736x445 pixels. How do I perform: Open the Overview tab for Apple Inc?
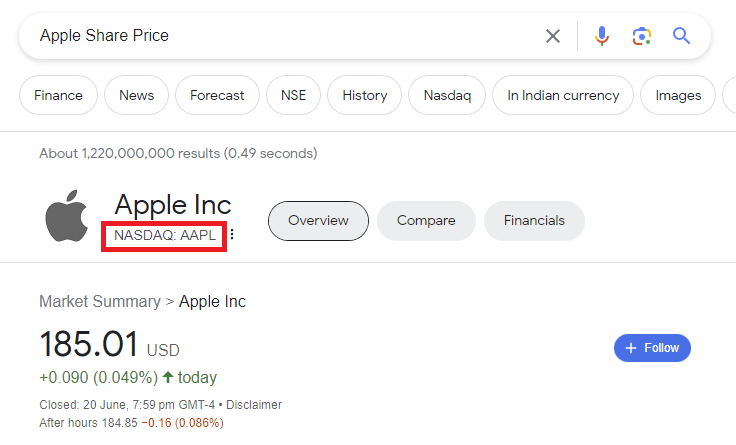click(318, 221)
